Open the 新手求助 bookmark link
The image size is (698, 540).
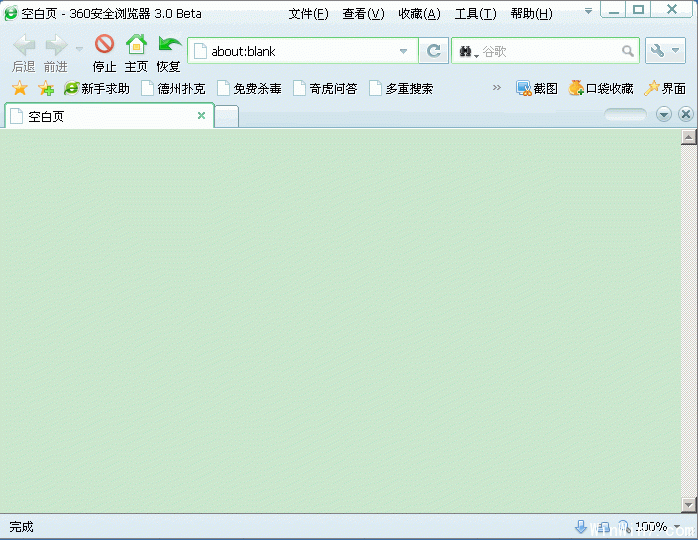point(97,88)
